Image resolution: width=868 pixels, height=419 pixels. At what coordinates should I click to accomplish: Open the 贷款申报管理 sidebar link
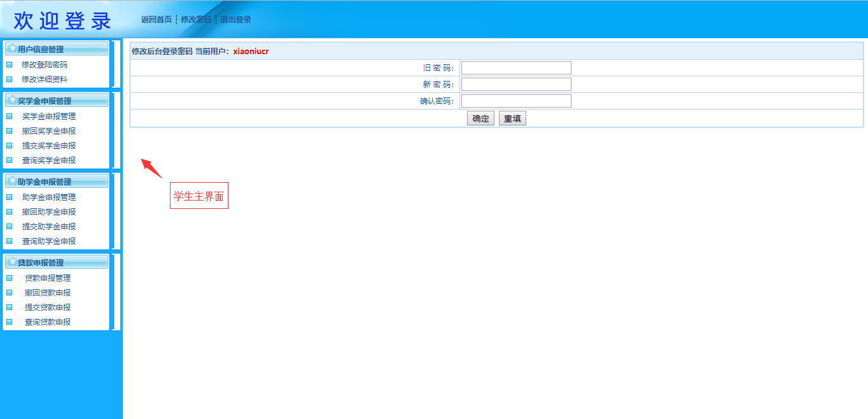pyautogui.click(x=48, y=278)
